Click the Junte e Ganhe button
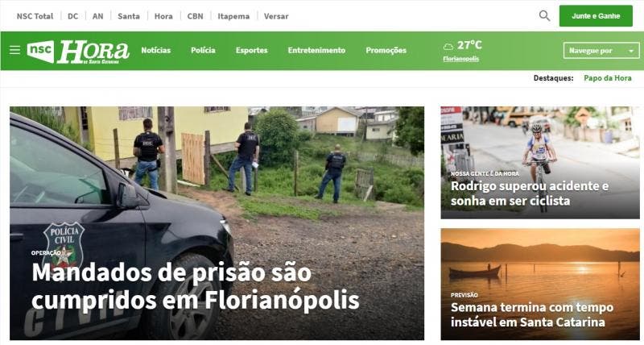This screenshot has height=345, width=644. (x=596, y=16)
